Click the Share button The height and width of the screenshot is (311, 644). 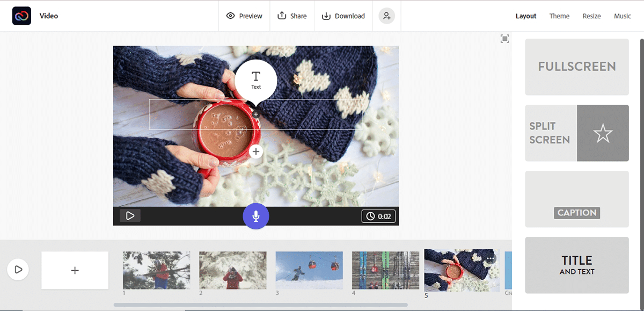coord(292,16)
